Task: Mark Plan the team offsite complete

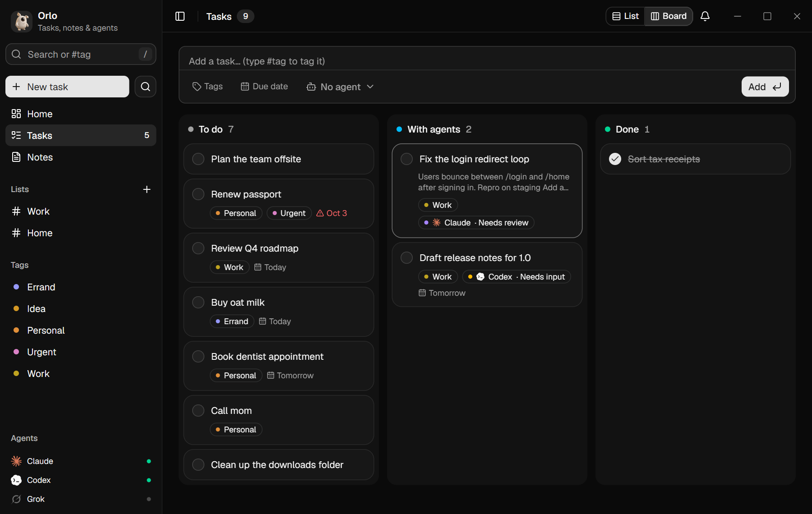Action: tap(198, 159)
